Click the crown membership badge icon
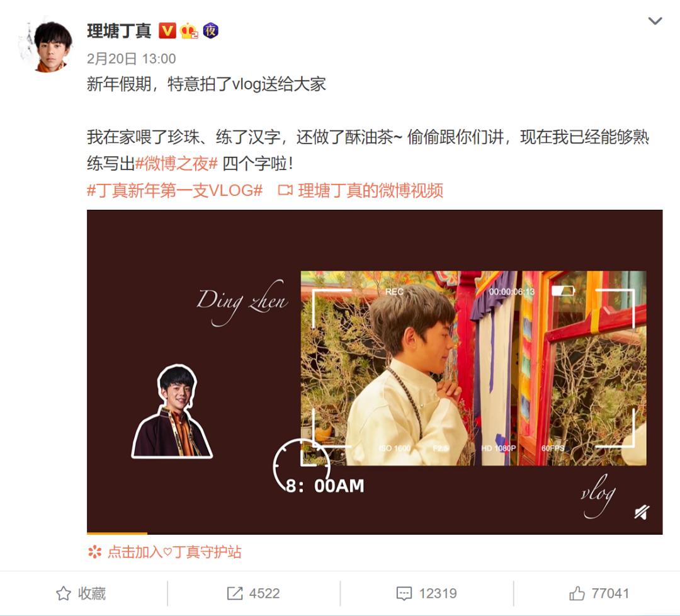 pos(189,31)
